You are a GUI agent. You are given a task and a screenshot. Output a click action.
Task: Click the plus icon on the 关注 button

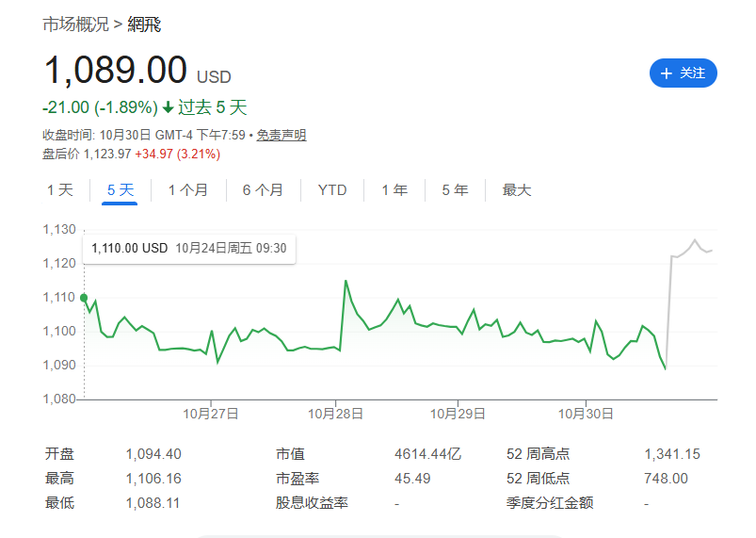667,73
